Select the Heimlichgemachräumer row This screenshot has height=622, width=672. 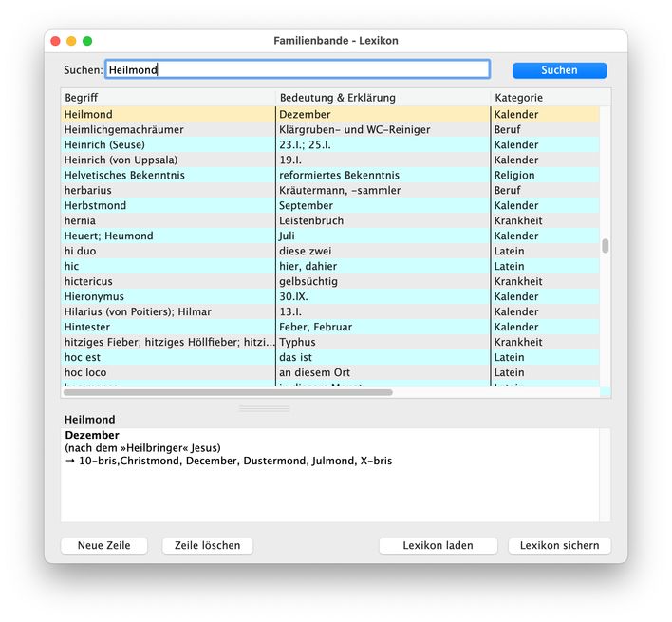(x=168, y=130)
